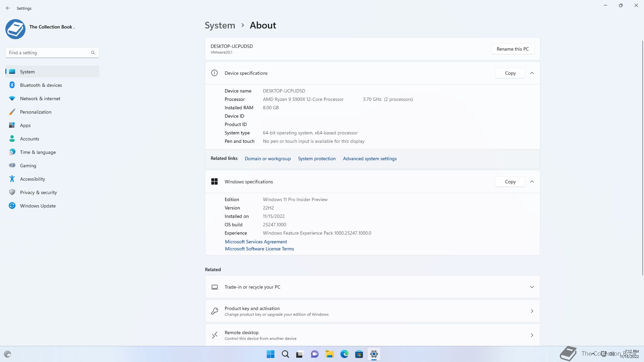Open System protection link
644x362 pixels.
pyautogui.click(x=317, y=159)
